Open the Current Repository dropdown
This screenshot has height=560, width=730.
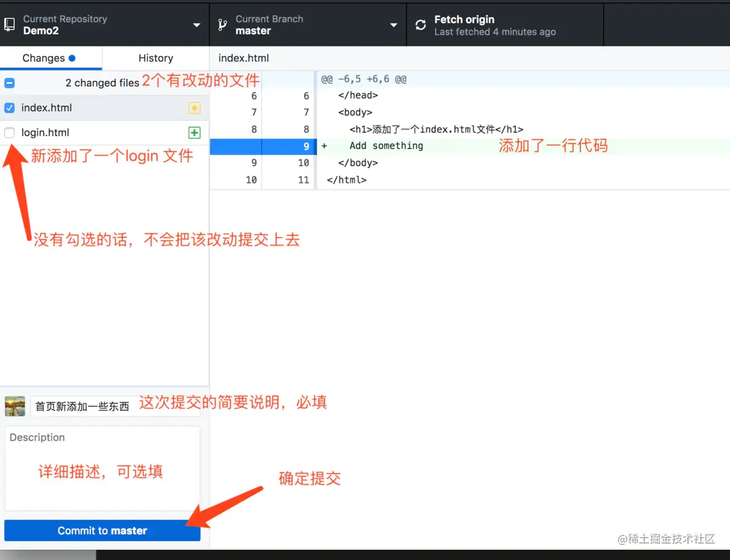click(x=105, y=24)
